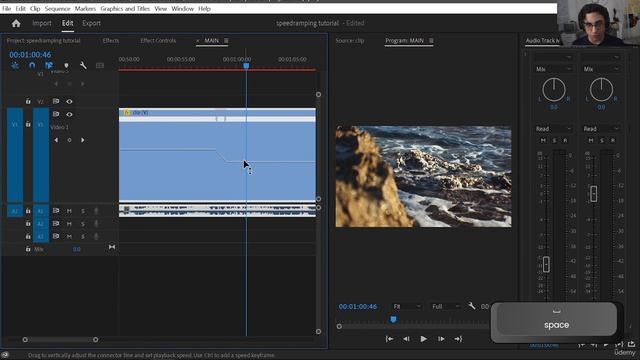Open the MAIN timeline panel menu icon
Viewport: 640px width, 360px height.
226,41
